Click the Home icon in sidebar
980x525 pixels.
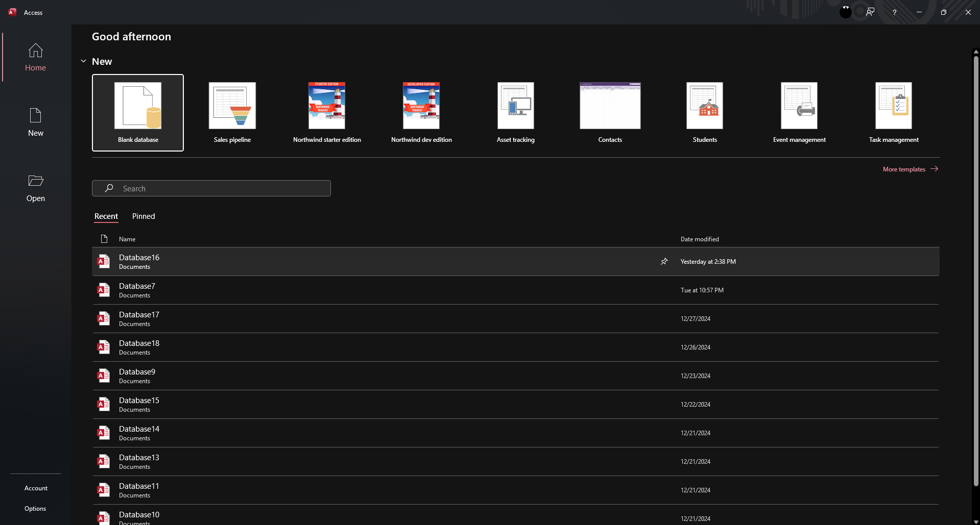click(x=35, y=51)
